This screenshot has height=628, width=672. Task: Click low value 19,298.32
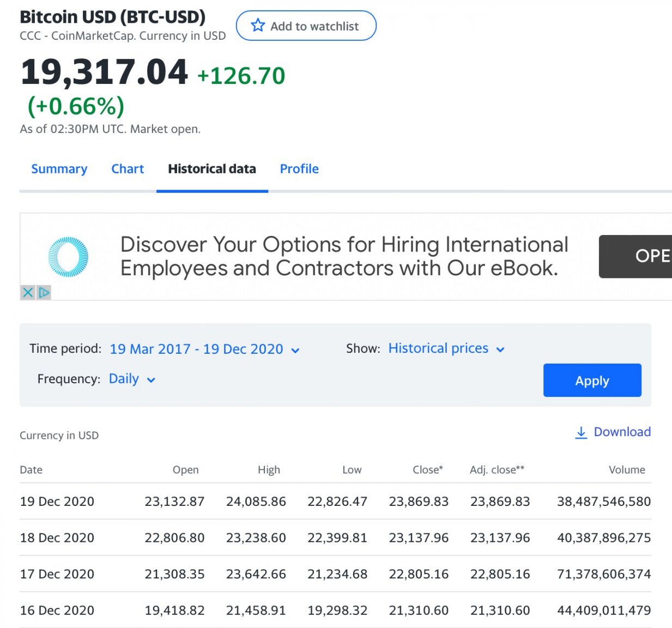[x=337, y=611]
